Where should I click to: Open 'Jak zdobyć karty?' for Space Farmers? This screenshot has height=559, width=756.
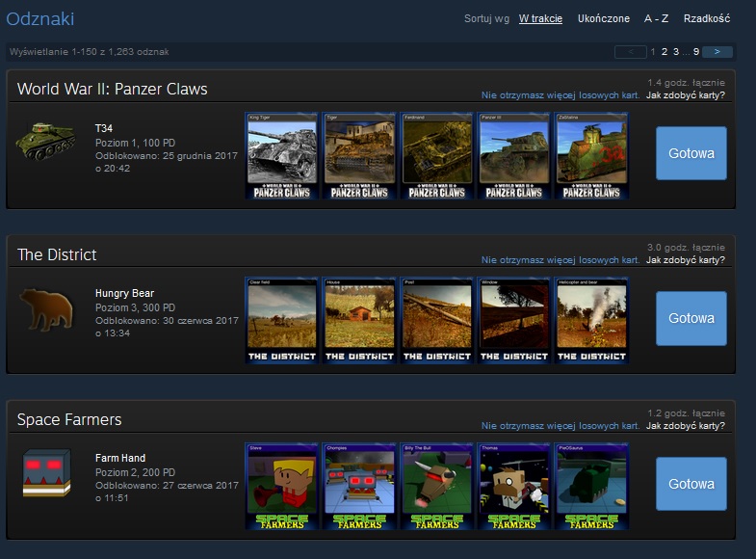click(x=685, y=426)
